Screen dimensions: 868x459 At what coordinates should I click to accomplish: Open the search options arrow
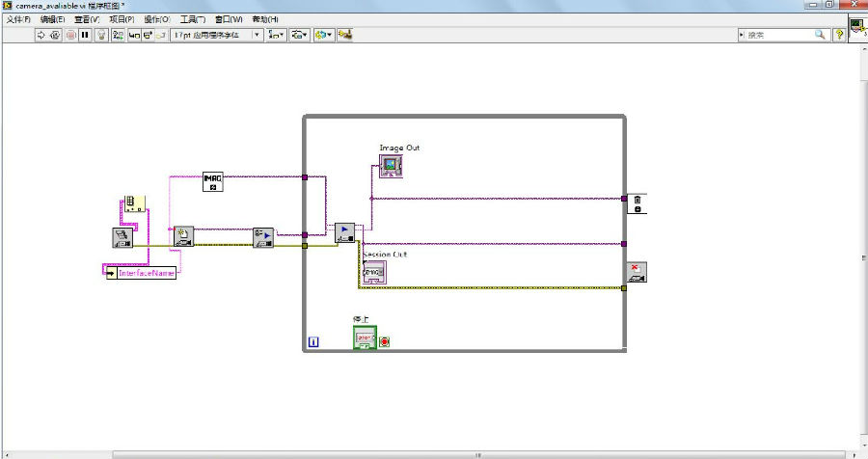tap(742, 35)
